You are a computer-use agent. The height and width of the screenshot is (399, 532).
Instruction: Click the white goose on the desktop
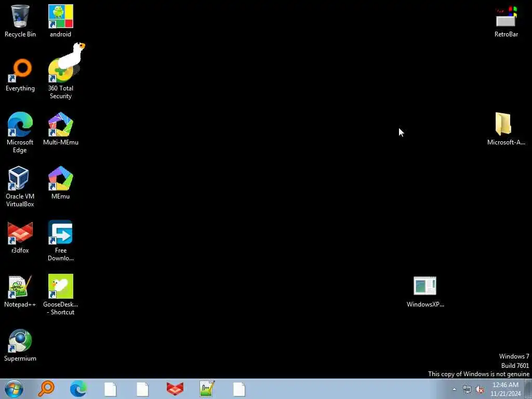point(72,55)
